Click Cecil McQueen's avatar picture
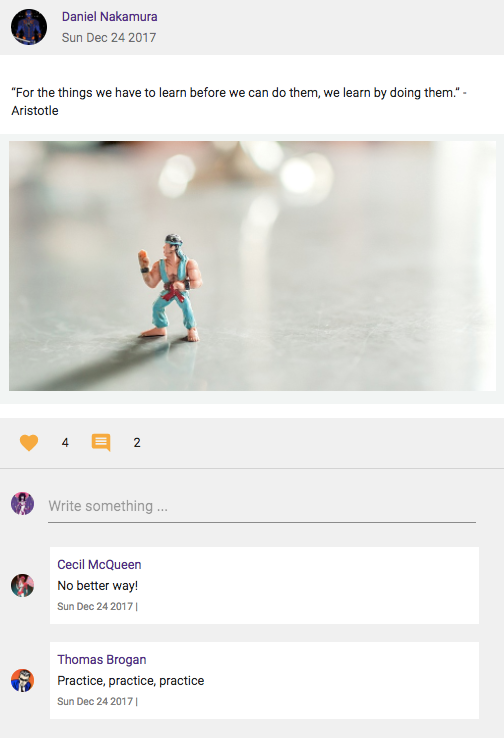This screenshot has width=504, height=738. click(23, 586)
